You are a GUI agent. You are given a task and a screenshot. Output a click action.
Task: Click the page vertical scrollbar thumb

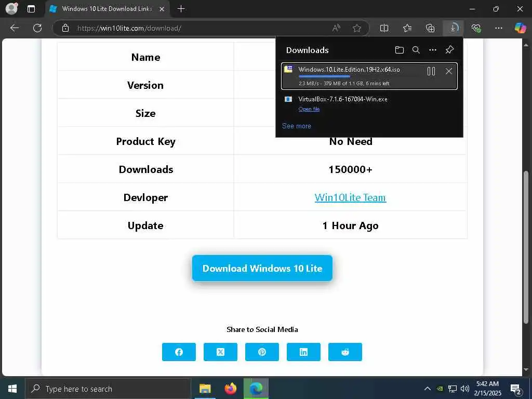(x=526, y=247)
